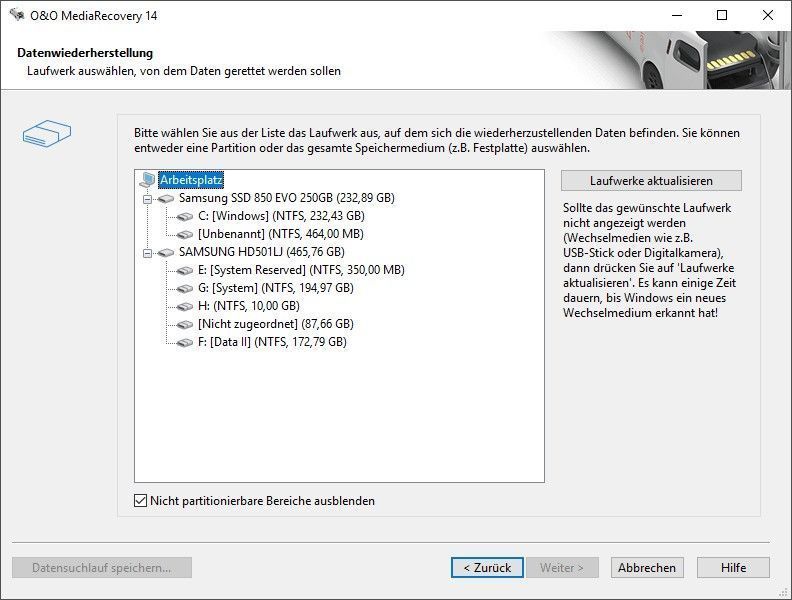The height and width of the screenshot is (600, 792).
Task: Click the C: [Windows] partition icon
Action: (x=185, y=216)
